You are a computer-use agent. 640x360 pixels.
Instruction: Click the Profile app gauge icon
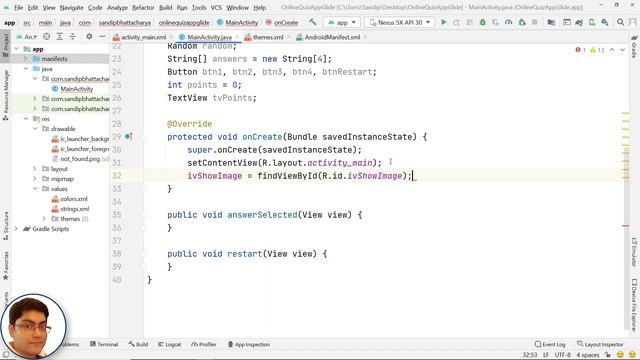(509, 22)
